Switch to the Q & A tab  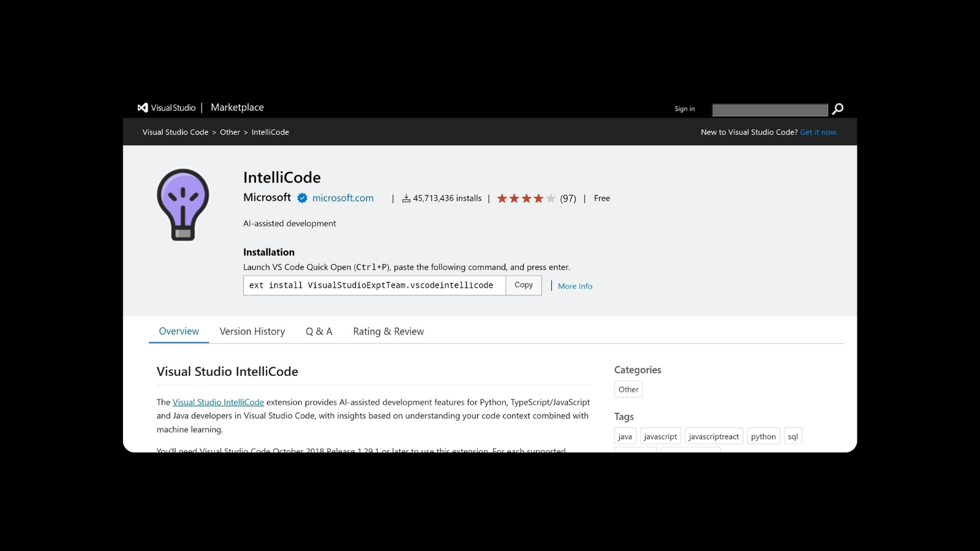tap(319, 331)
